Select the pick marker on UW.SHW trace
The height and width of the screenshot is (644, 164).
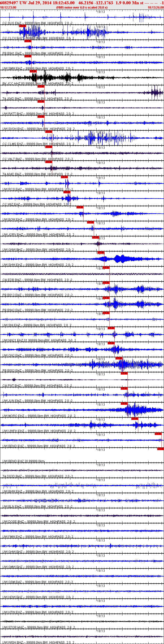[x=101, y=253]
